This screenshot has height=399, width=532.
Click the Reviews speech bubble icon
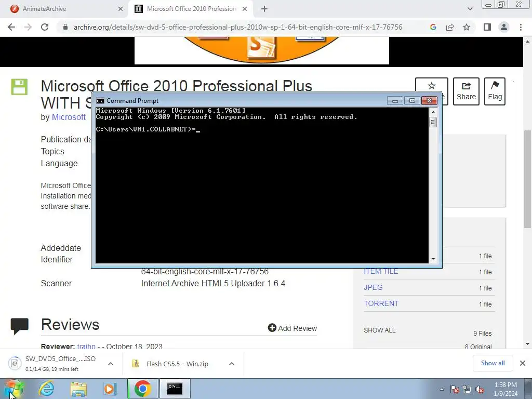click(20, 326)
